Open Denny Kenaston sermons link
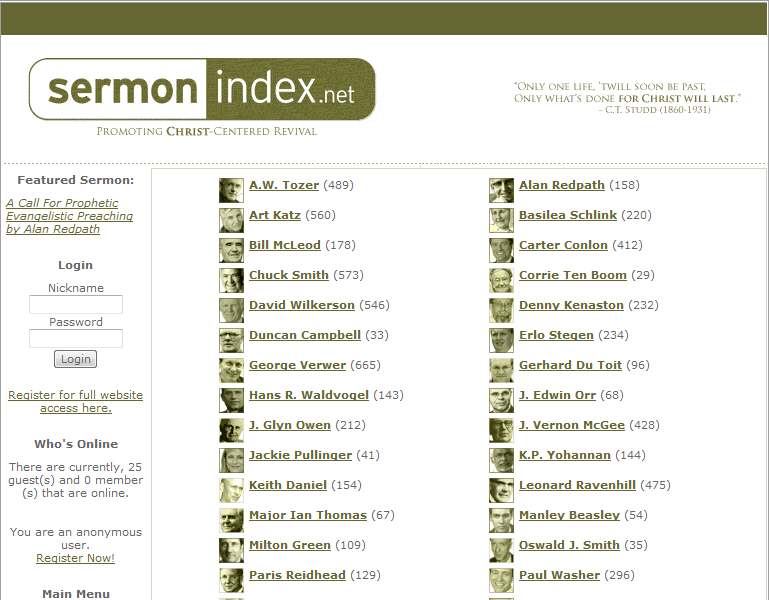769x600 pixels. 571,305
